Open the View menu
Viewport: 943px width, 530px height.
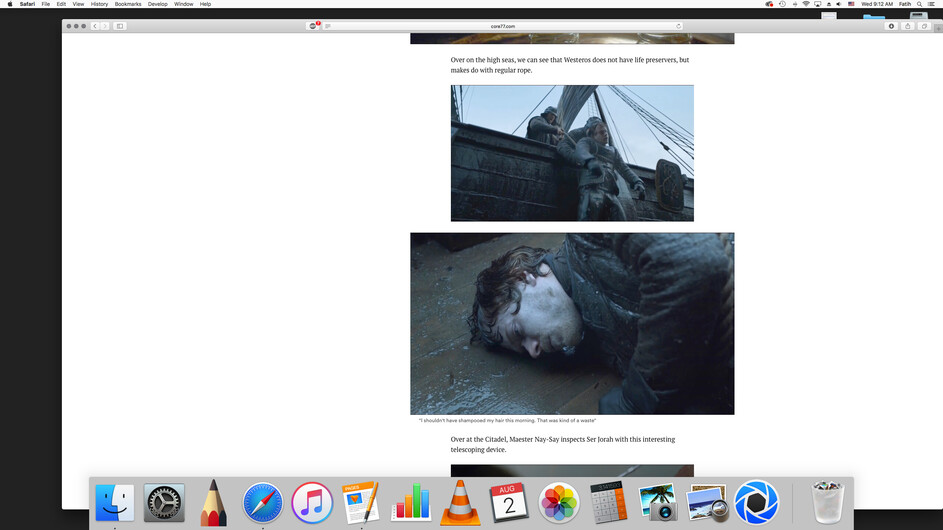tap(78, 4)
